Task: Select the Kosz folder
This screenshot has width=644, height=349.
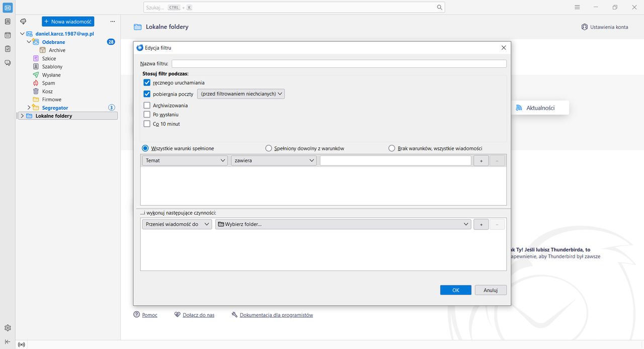Action: pyautogui.click(x=47, y=92)
